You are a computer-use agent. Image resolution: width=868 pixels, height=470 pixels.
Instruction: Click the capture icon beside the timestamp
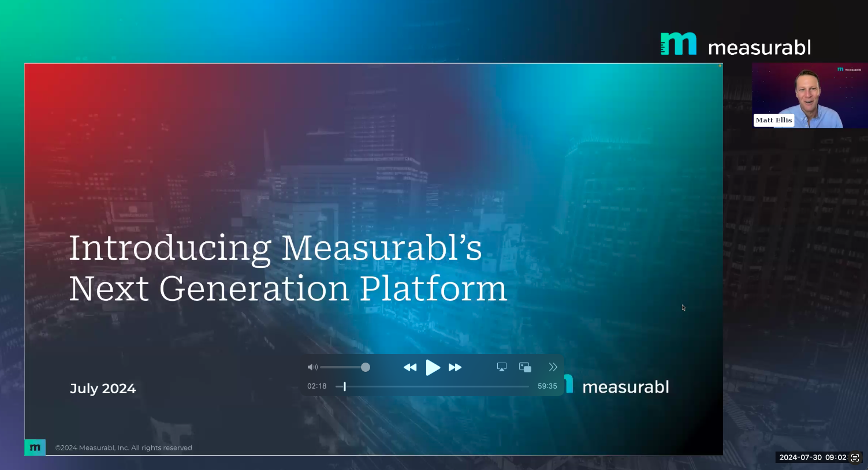(855, 457)
